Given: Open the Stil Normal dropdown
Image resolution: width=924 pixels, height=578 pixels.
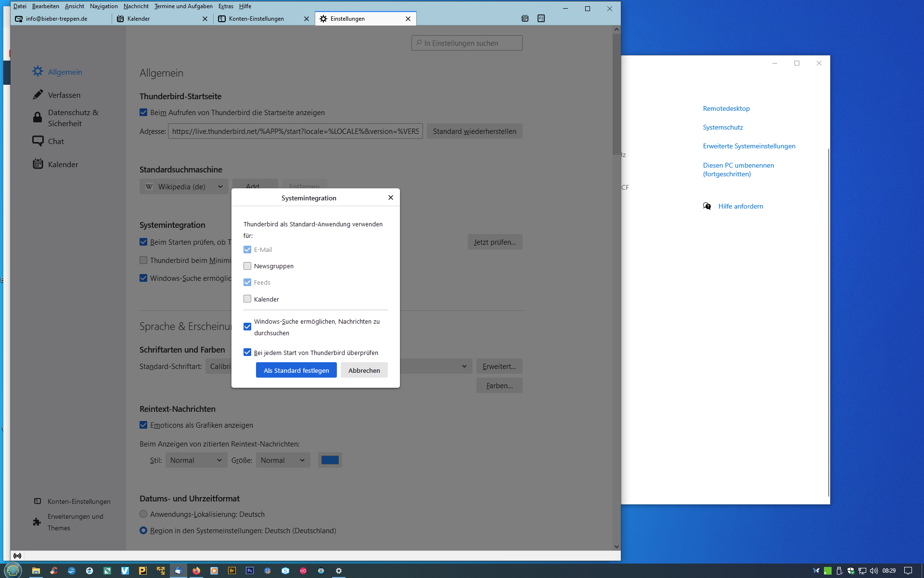Looking at the screenshot, I should point(196,460).
